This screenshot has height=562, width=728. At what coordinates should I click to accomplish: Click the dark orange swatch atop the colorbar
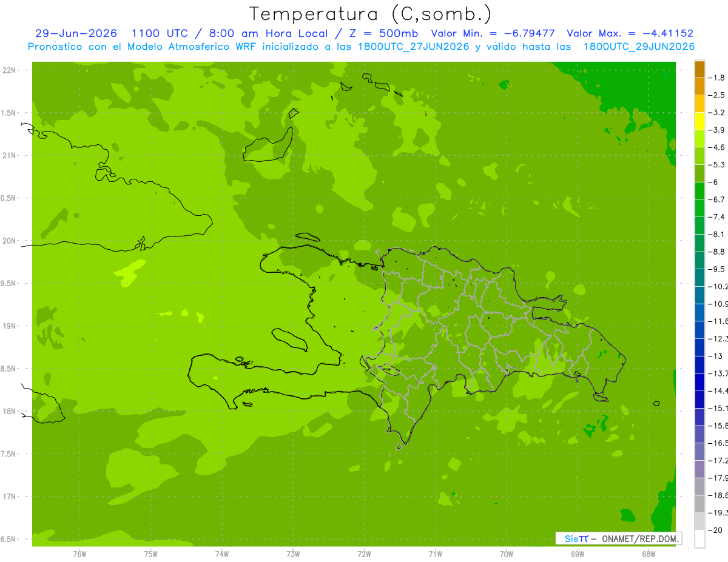(699, 69)
